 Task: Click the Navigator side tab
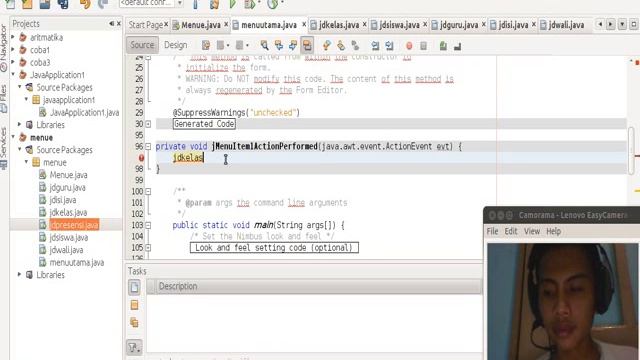(4, 48)
